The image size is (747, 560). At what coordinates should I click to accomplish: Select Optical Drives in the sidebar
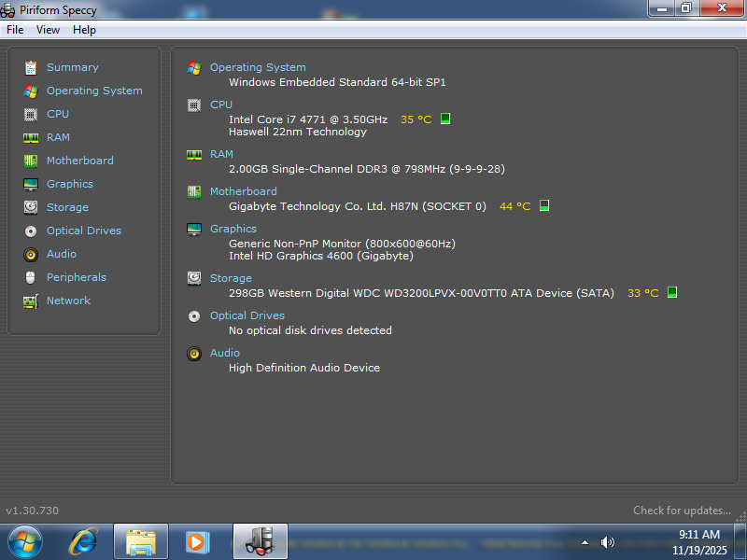(x=84, y=231)
